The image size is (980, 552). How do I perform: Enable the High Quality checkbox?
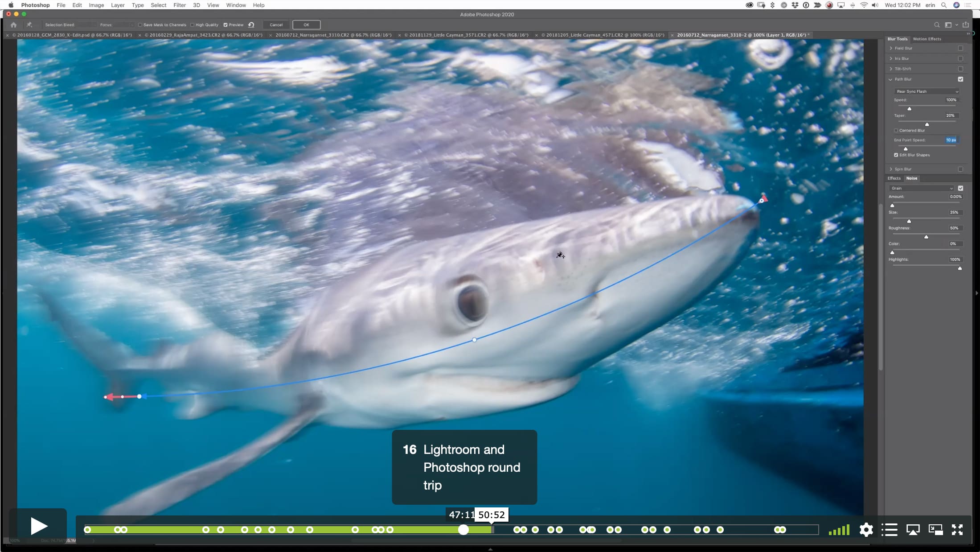tap(193, 25)
